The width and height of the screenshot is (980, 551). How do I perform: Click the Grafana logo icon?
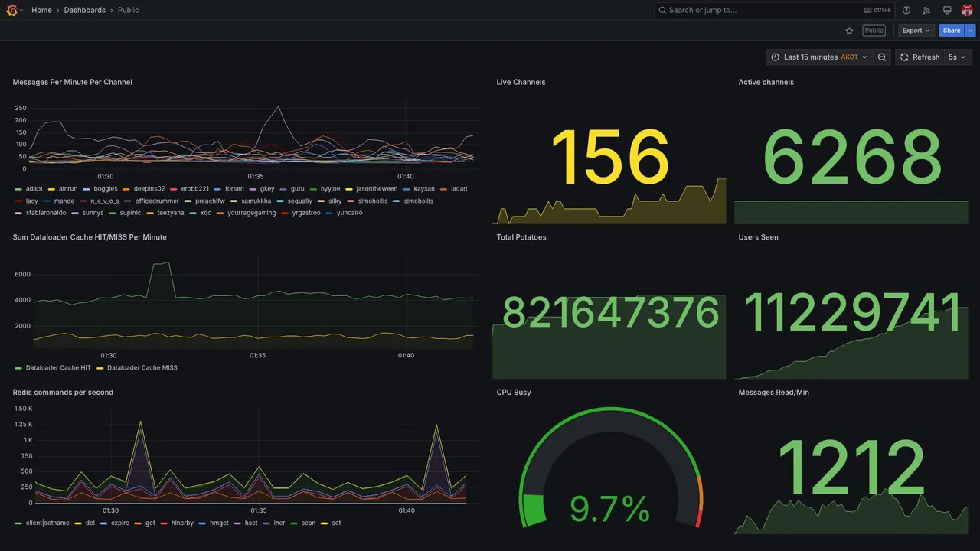11,10
